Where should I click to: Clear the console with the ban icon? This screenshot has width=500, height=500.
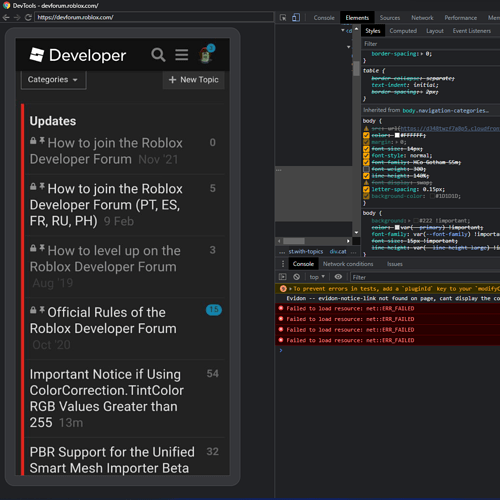[x=296, y=277]
